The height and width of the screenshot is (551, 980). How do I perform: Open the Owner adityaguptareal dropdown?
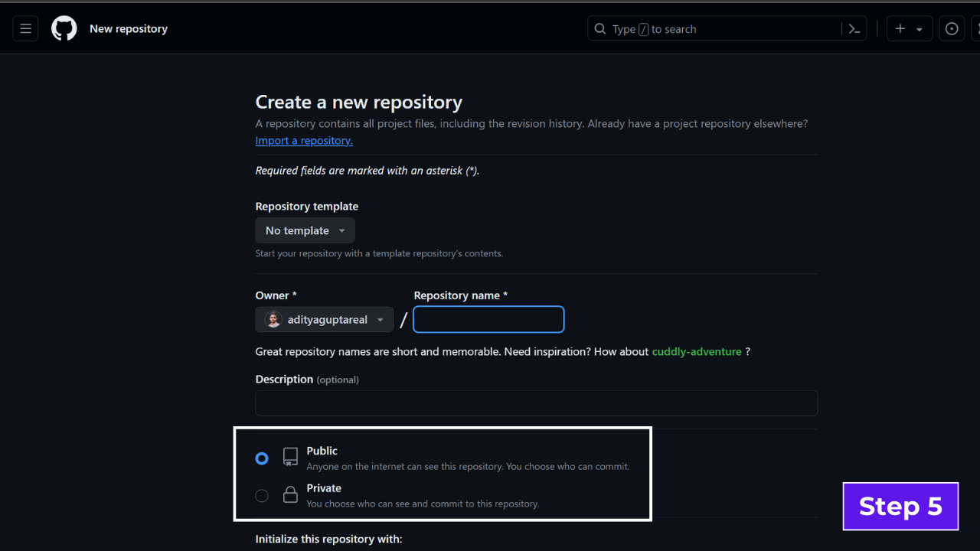[325, 320]
